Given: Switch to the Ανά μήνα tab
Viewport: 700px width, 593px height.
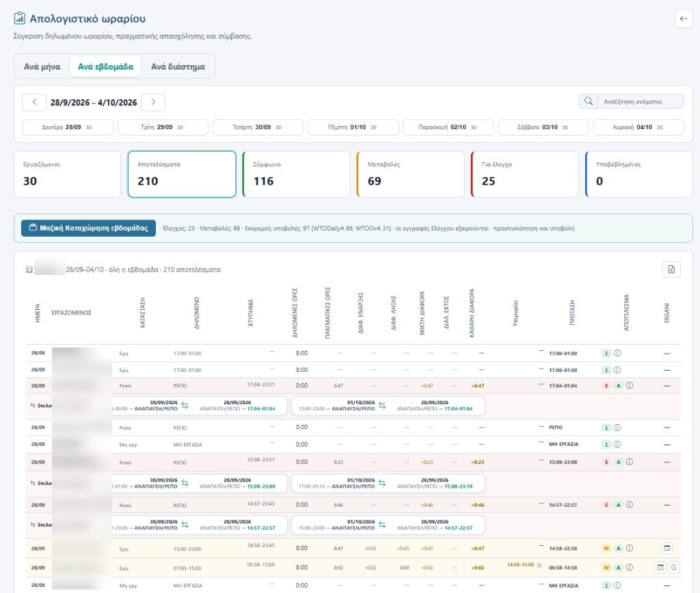Looking at the screenshot, I should click(42, 66).
